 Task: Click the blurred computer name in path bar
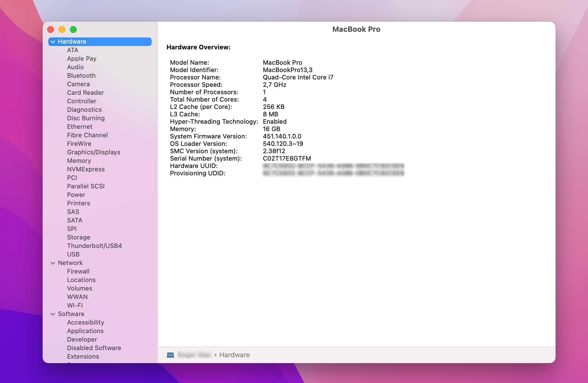click(194, 355)
